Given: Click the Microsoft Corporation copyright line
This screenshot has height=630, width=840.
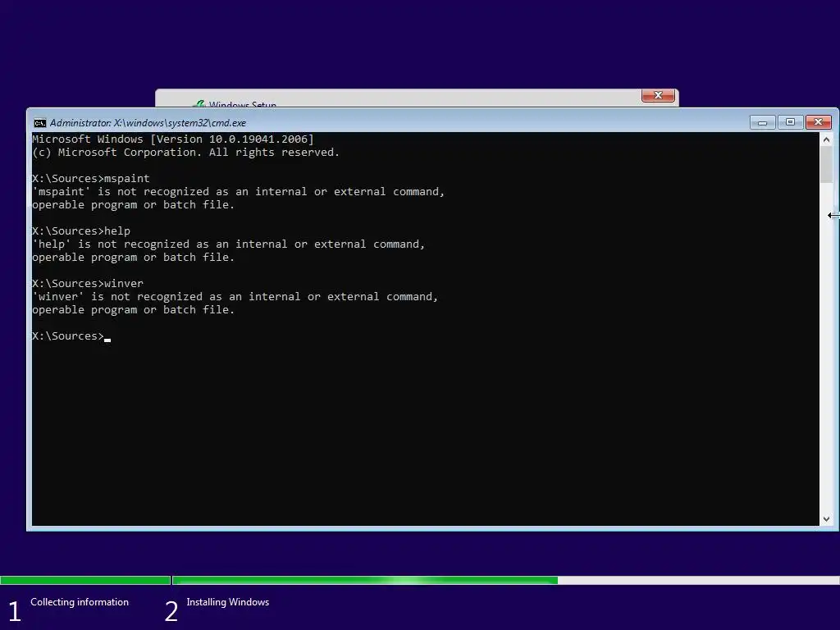Looking at the screenshot, I should pyautogui.click(x=185, y=153).
